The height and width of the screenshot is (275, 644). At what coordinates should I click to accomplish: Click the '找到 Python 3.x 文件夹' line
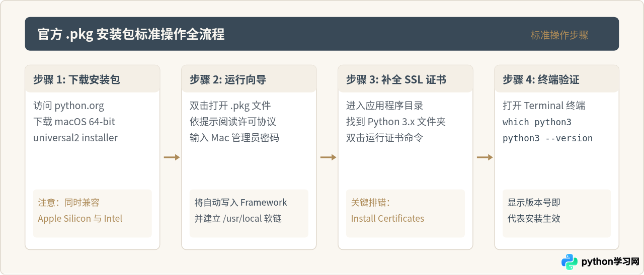tap(396, 122)
